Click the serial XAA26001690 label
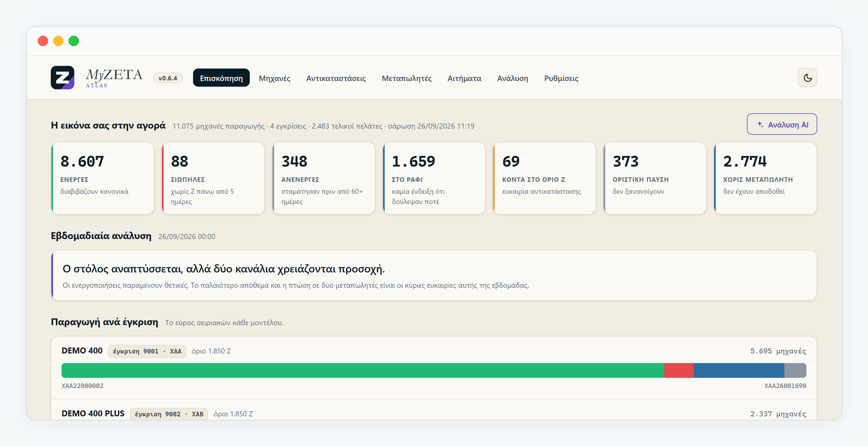 tap(785, 386)
